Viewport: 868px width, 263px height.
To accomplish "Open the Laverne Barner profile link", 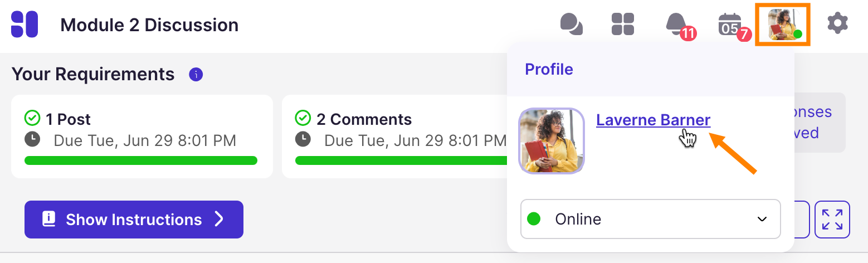I will pyautogui.click(x=653, y=120).
